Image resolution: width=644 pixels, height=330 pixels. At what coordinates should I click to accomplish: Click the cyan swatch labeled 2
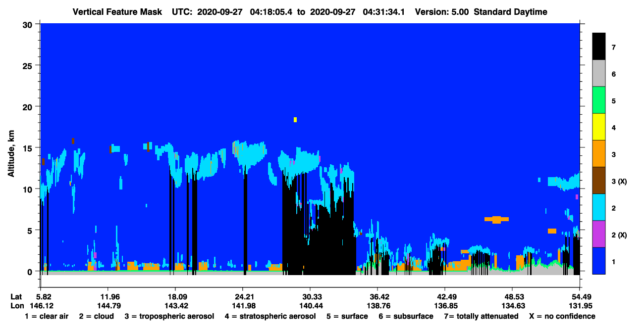click(x=599, y=207)
